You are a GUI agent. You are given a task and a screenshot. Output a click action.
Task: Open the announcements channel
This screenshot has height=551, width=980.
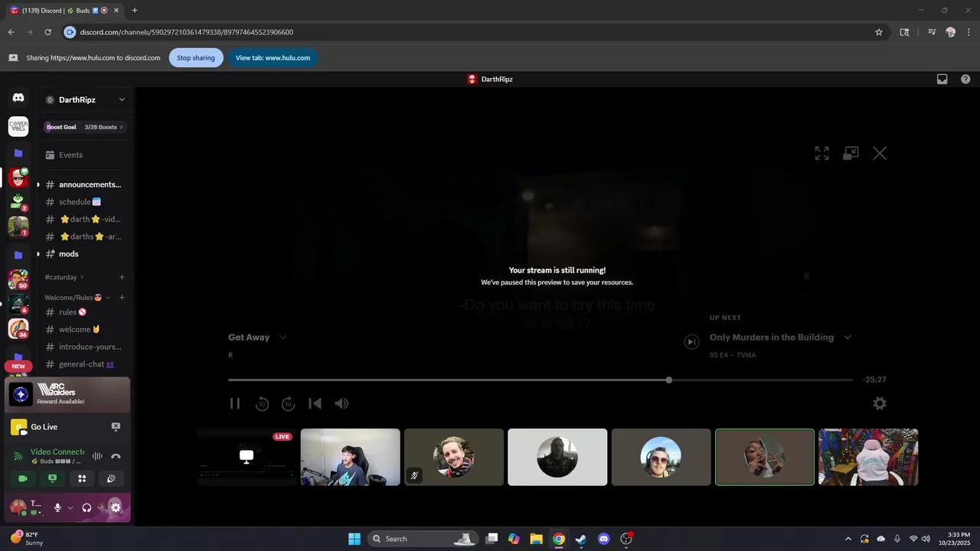tap(84, 184)
